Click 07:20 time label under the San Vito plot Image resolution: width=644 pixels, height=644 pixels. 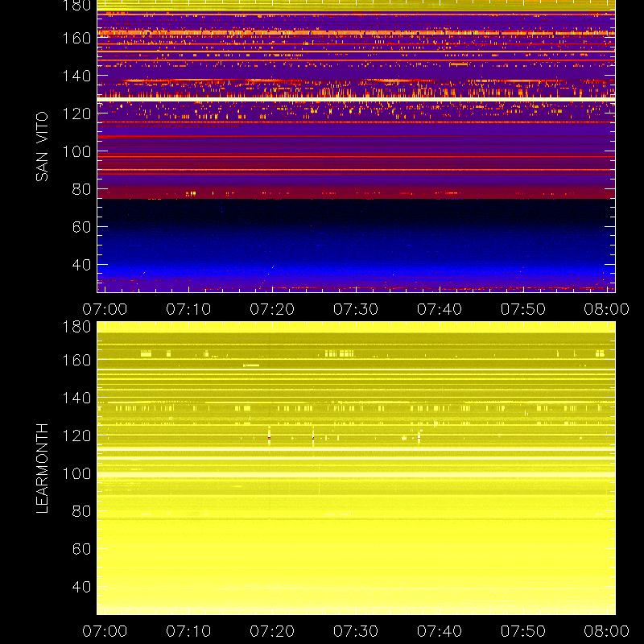coord(272,309)
